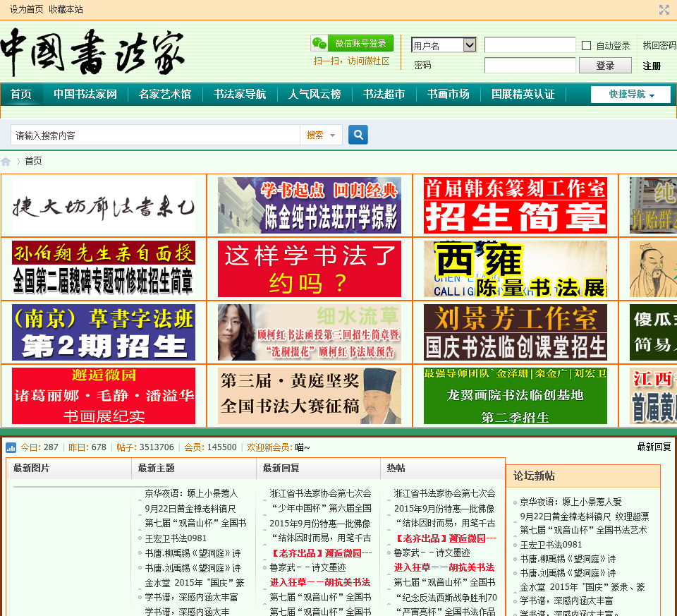Open 细水流草 顾柯红 banner
Viewport: 677px width, 616px height.
tap(310, 332)
